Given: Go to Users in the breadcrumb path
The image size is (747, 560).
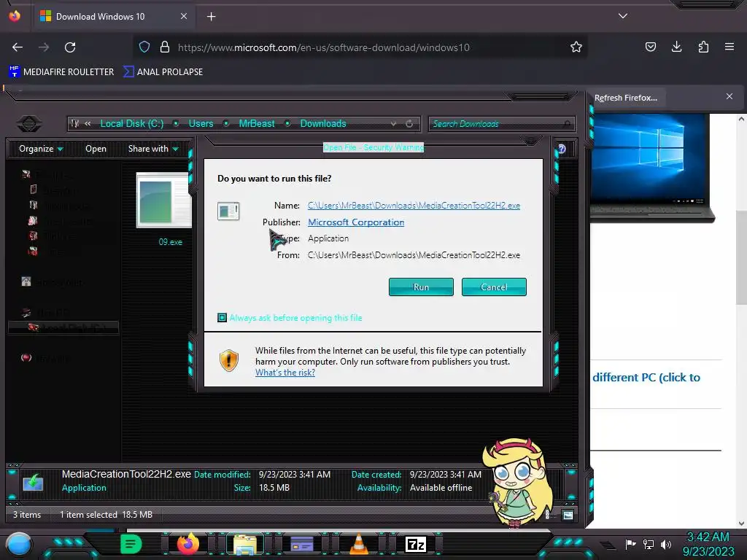Looking at the screenshot, I should (x=201, y=124).
